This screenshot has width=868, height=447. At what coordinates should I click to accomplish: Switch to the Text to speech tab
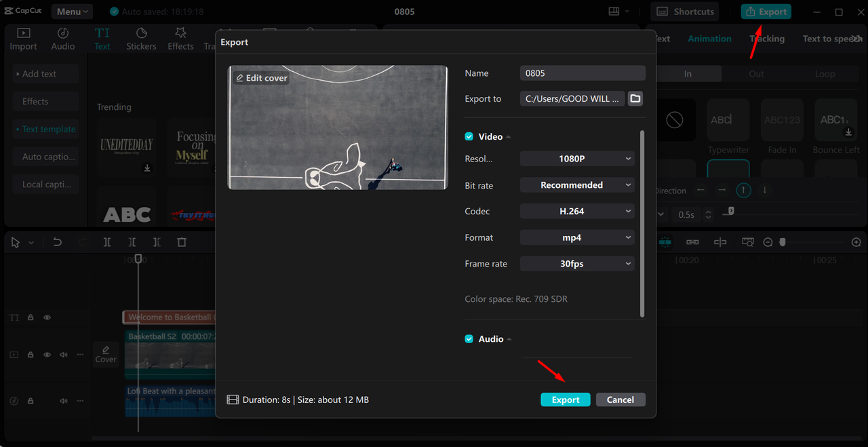pos(831,39)
